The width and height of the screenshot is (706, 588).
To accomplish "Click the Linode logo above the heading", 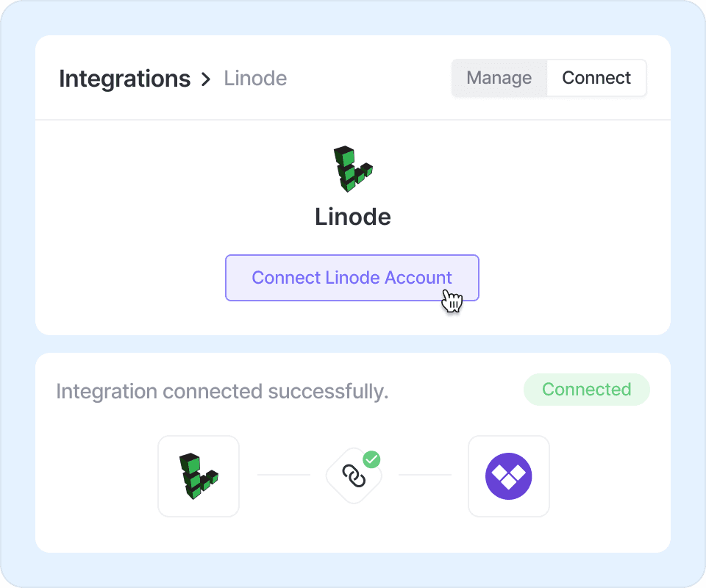I will [x=352, y=169].
